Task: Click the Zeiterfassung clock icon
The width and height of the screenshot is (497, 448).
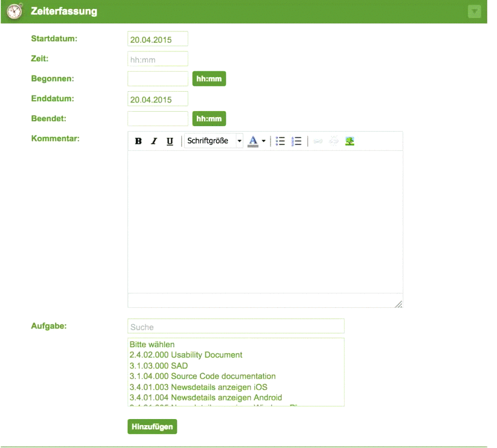Action: pyautogui.click(x=14, y=11)
